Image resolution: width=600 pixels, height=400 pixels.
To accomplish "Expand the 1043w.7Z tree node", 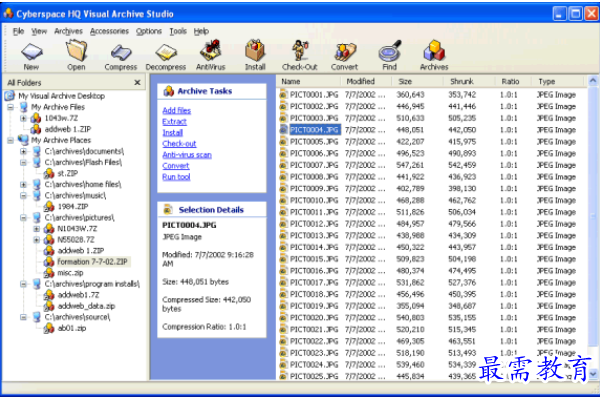I will click(24, 118).
